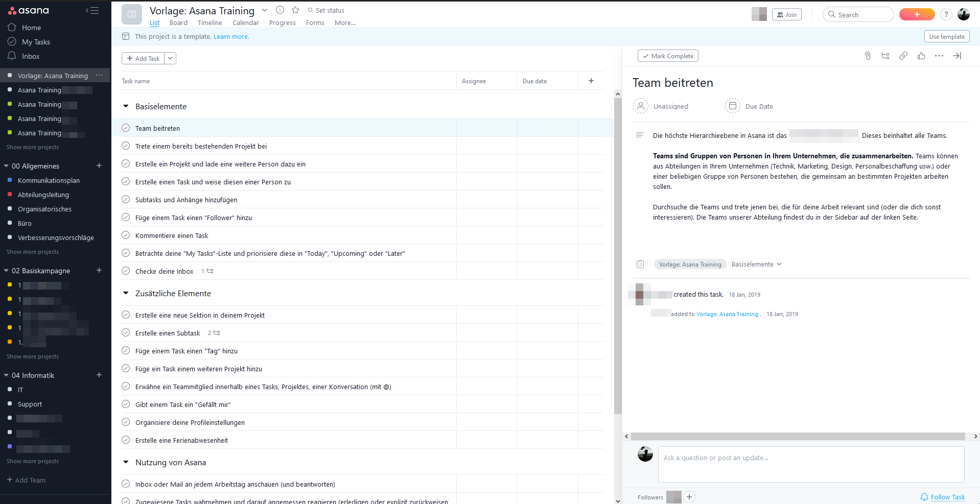980x504 pixels.
Task: Complete the task 'Erstelle einen Subtask'
Action: (x=126, y=332)
